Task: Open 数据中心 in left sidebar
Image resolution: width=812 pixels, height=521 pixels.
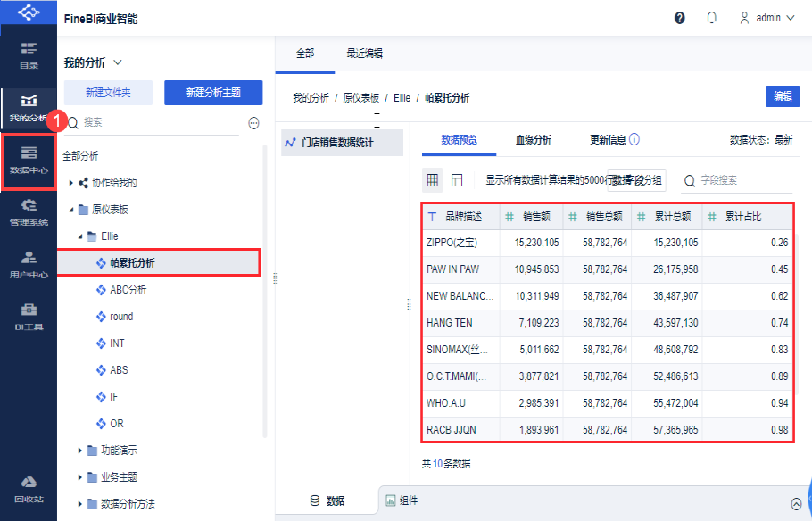Action: 29,161
